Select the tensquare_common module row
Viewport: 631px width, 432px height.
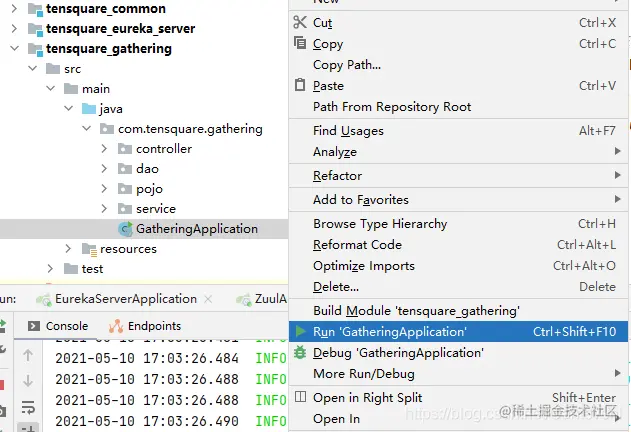pos(144,8)
